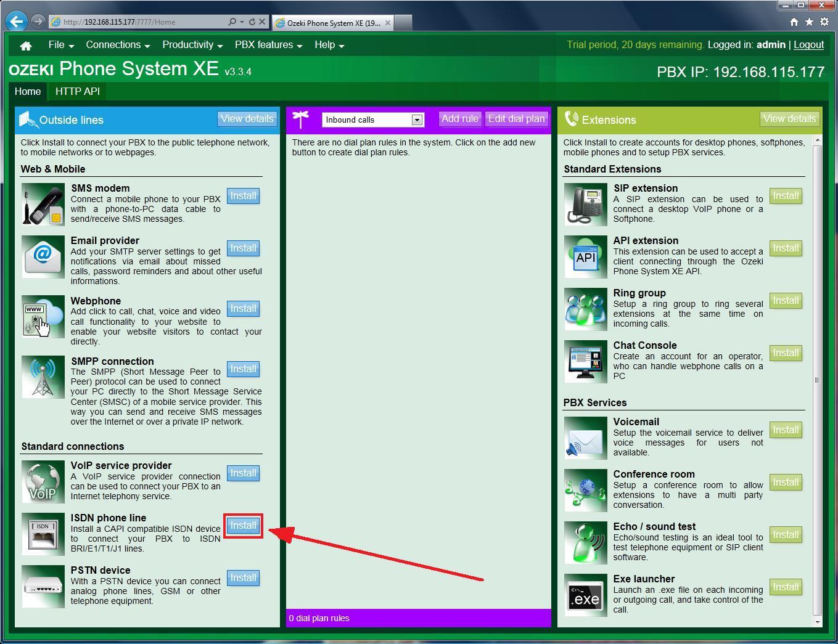
Task: Click the SIP extension desk phone icon
Action: pyautogui.click(x=586, y=204)
